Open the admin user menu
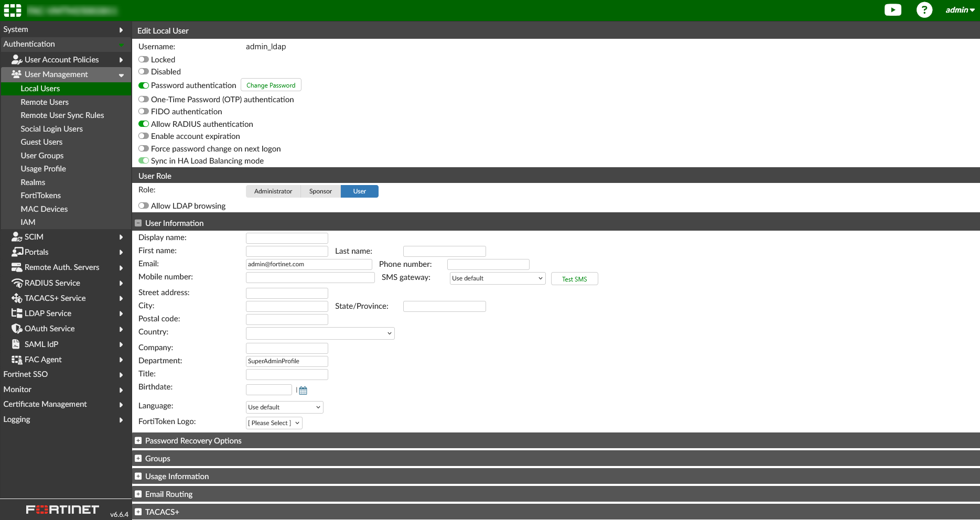The width and height of the screenshot is (980, 520). coord(960,10)
